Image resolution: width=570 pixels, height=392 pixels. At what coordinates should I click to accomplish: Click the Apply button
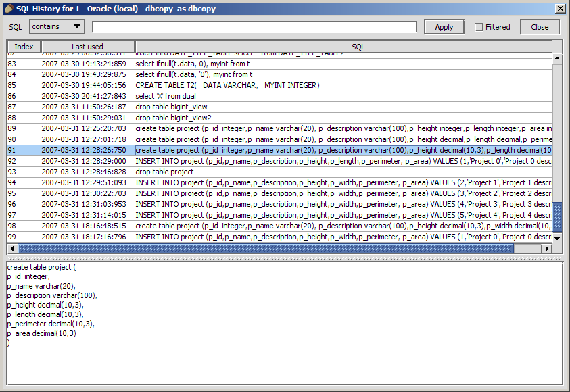(x=444, y=27)
